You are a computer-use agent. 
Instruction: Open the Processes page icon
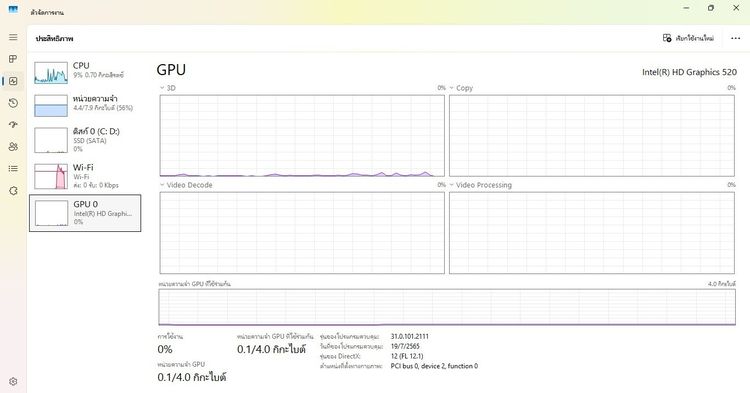pos(13,59)
